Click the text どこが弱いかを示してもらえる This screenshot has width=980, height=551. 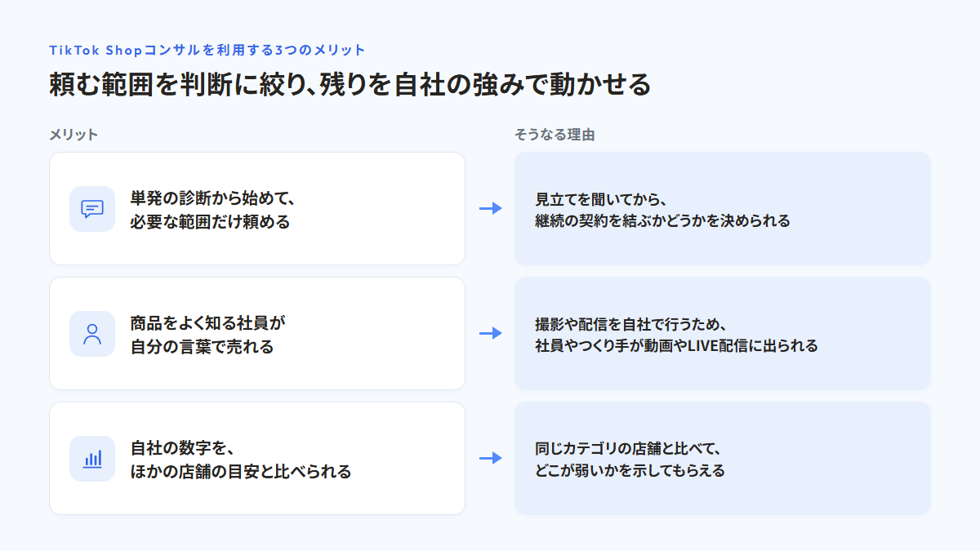(x=630, y=470)
